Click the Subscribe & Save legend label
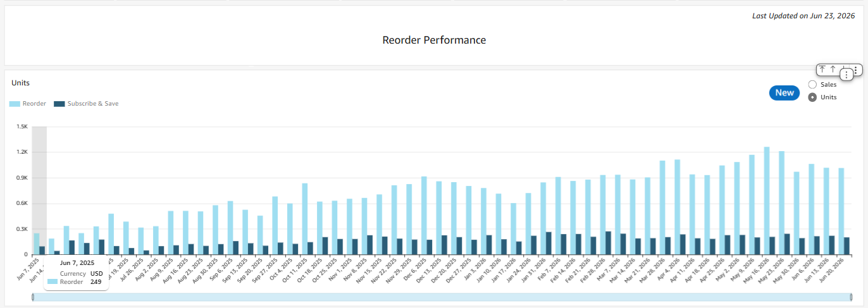 click(x=93, y=104)
